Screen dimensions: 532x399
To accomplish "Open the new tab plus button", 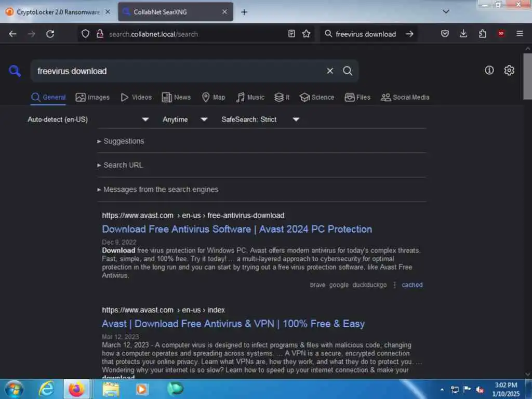I will [244, 12].
